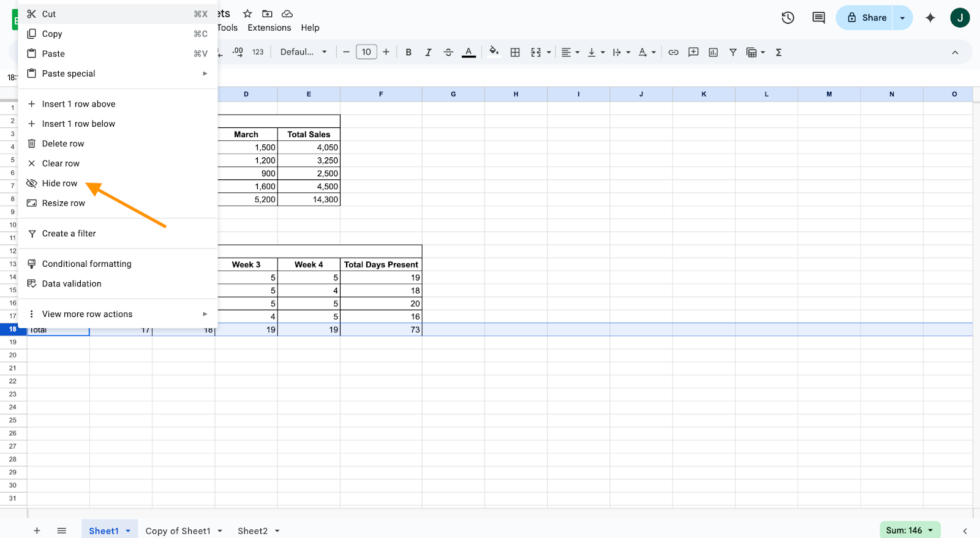Select Insert 1 row below

118,124
